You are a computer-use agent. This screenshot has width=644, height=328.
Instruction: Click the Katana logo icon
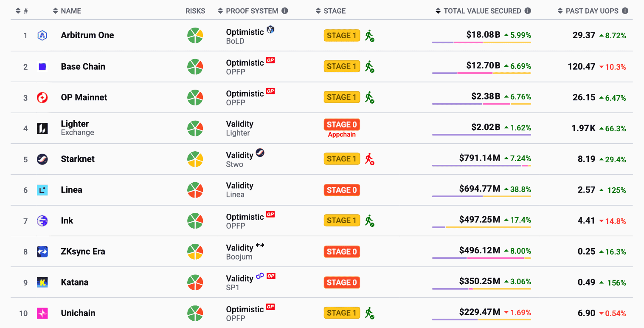coord(42,282)
